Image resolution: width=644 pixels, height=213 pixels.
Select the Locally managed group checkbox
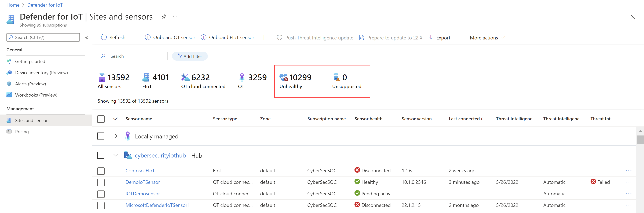click(x=101, y=136)
